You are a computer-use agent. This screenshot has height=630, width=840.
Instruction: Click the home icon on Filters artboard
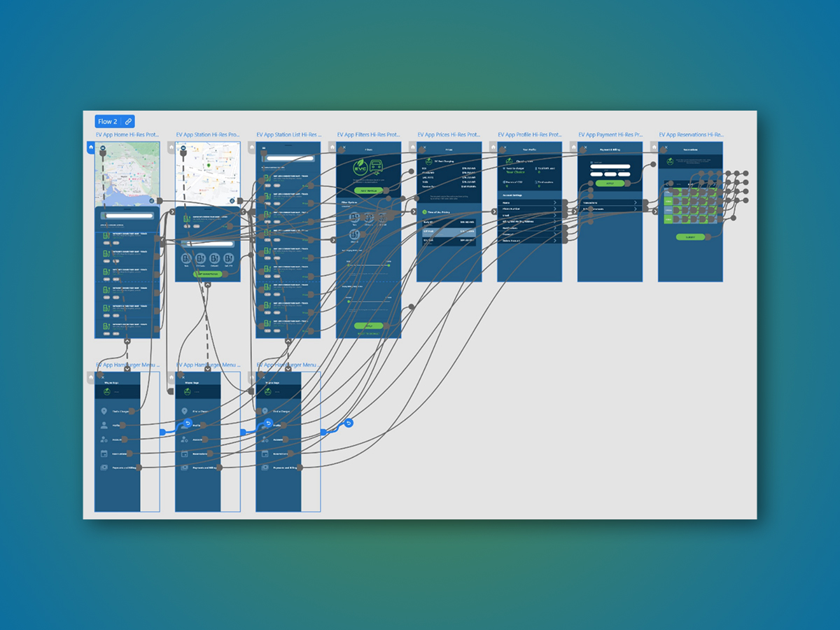click(332, 148)
